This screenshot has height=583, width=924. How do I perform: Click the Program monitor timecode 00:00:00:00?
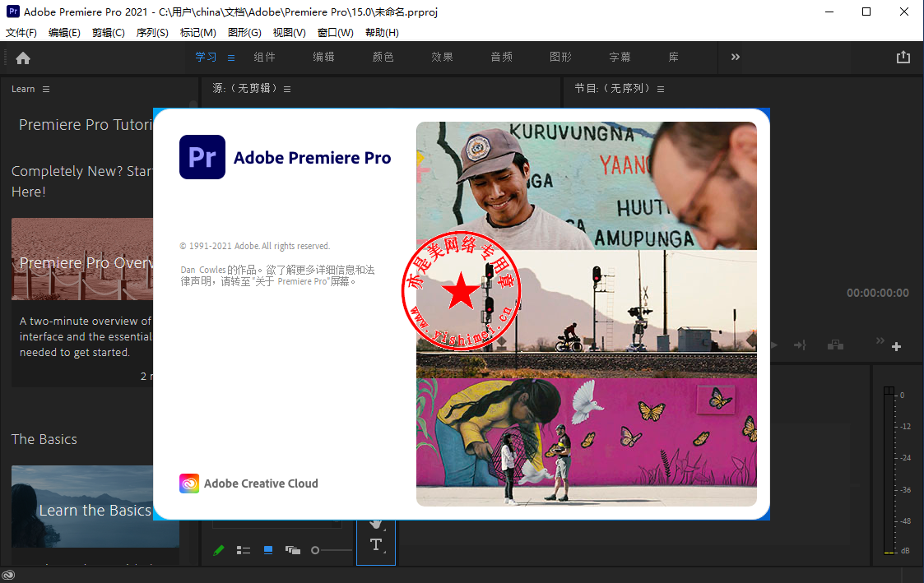[877, 293]
